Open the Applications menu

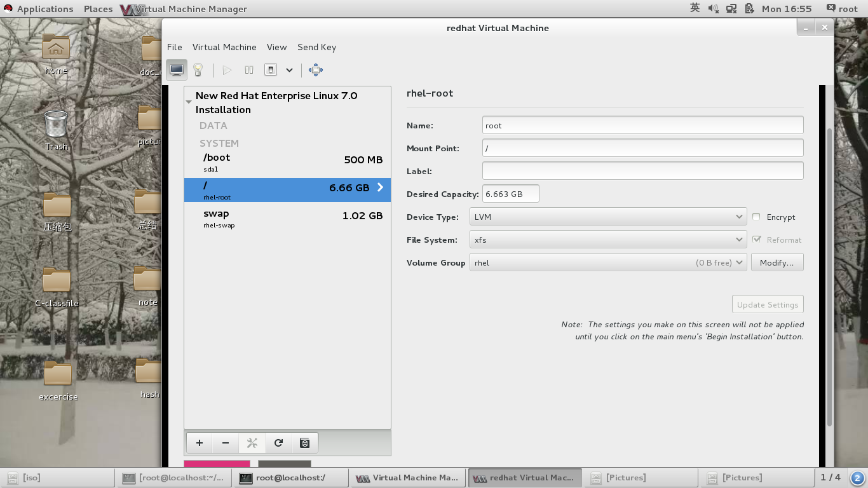(x=44, y=8)
